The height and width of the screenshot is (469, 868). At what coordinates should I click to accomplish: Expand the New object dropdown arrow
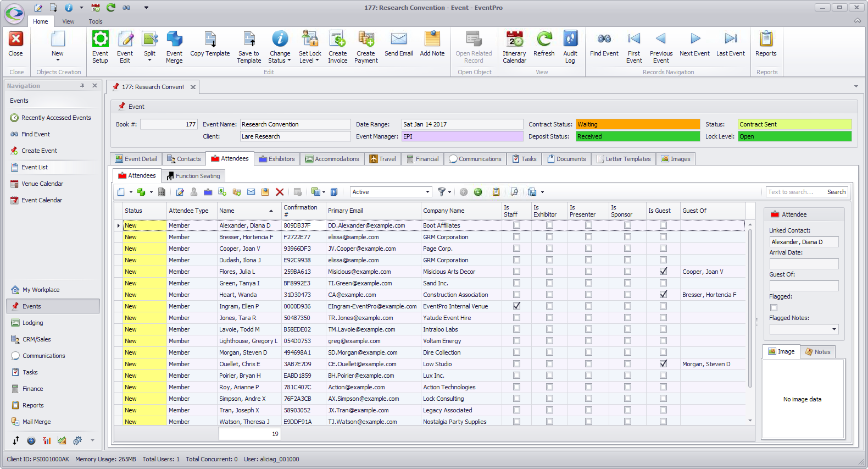pyautogui.click(x=58, y=60)
